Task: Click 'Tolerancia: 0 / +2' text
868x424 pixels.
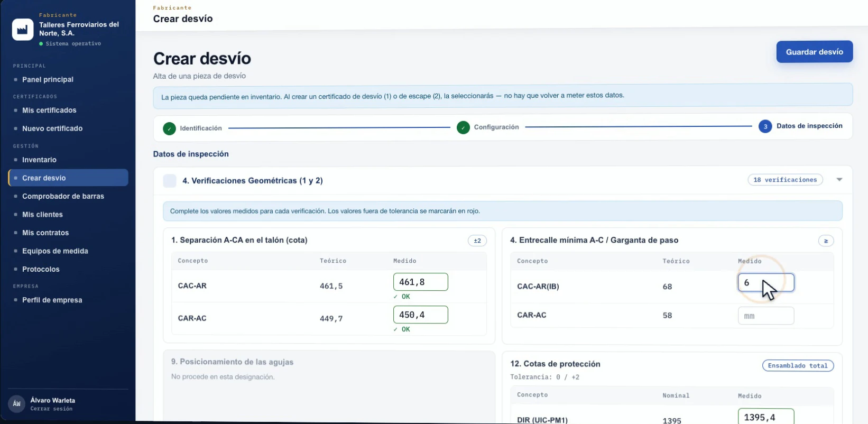Action: [x=544, y=377]
